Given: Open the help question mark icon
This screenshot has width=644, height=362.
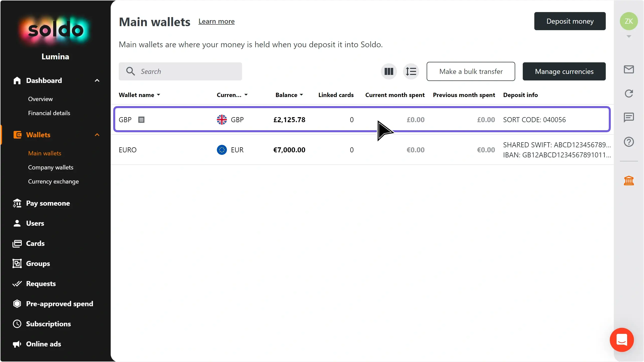Looking at the screenshot, I should [629, 142].
